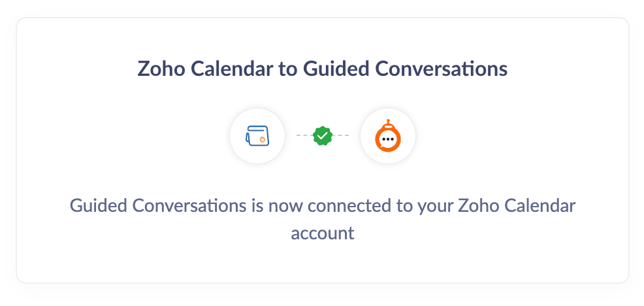The width and height of the screenshot is (644, 306).
Task: Click the word "account" in message
Action: (322, 233)
